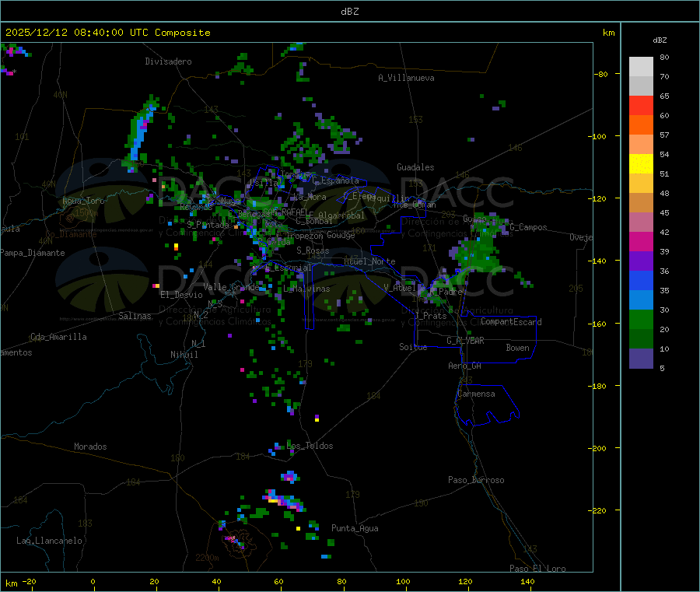Click the '140' tick on the bottom axis

(527, 581)
